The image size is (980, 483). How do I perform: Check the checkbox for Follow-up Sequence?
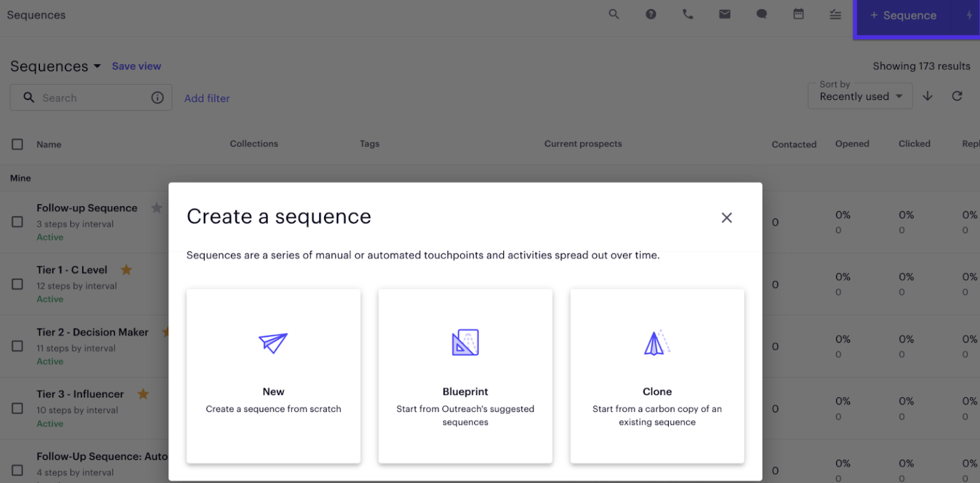point(17,222)
